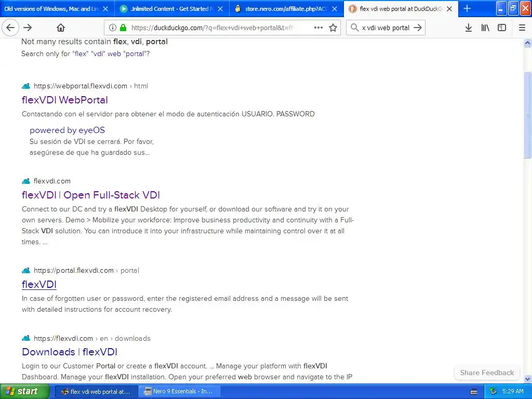Screen dimensions: 532x399
Task: Switch to 'Old versions of Windows, Mac and Lin' tab
Action: coord(51,9)
